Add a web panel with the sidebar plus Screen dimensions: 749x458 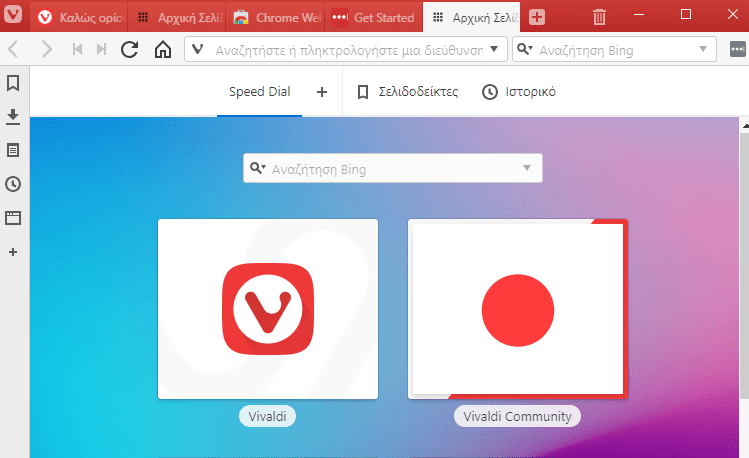click(x=13, y=252)
